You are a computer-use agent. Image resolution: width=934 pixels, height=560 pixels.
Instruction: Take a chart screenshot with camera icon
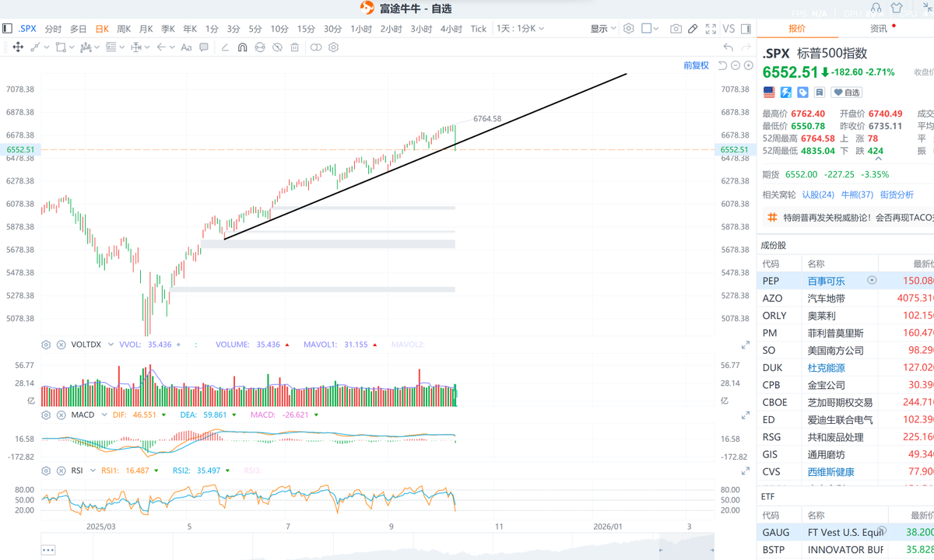(676, 29)
